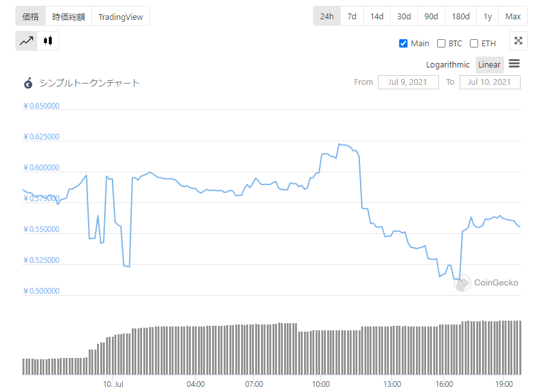
Task: Click the ¥0.650000 axis label
Action: (x=42, y=105)
